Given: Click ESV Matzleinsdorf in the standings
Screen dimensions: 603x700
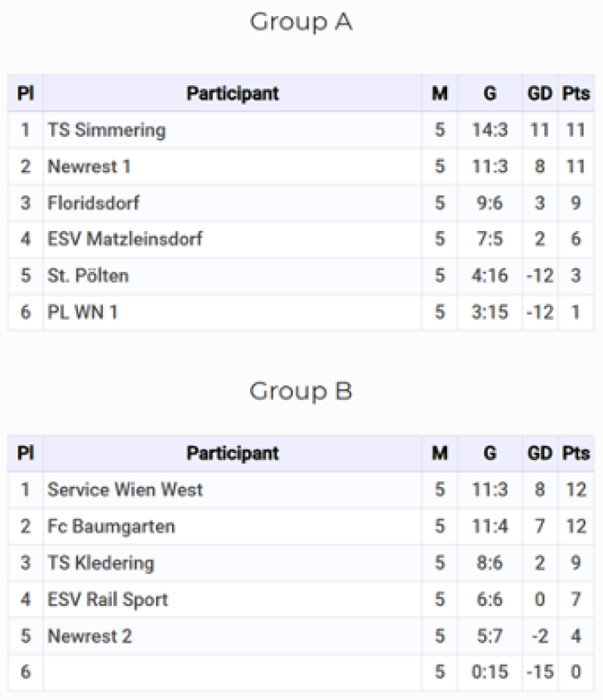Looking at the screenshot, I should pos(125,239).
